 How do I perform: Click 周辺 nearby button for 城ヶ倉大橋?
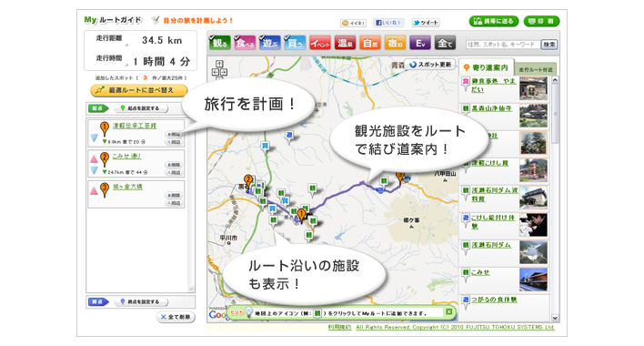click(x=174, y=203)
